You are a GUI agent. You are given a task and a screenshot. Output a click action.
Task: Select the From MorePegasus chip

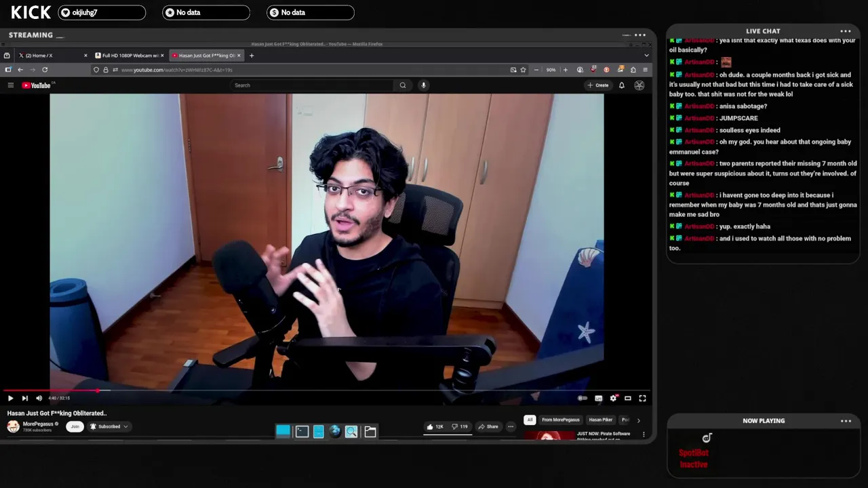pyautogui.click(x=561, y=420)
